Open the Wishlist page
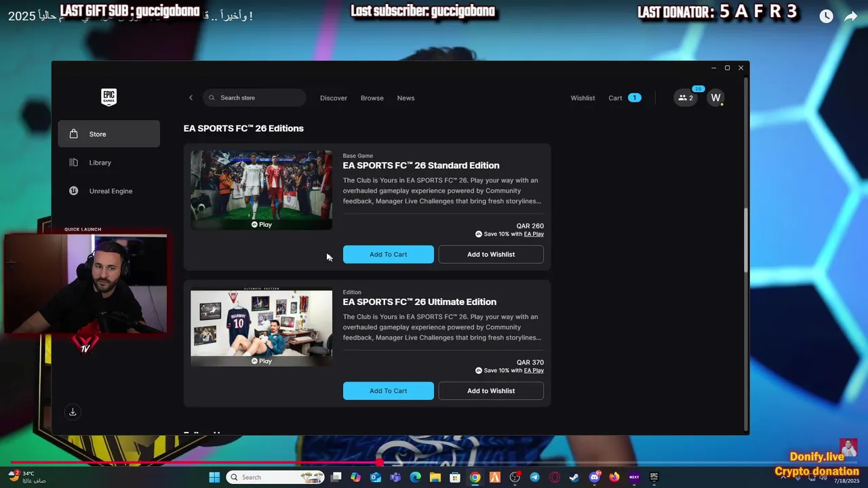This screenshot has height=488, width=868. (x=583, y=98)
